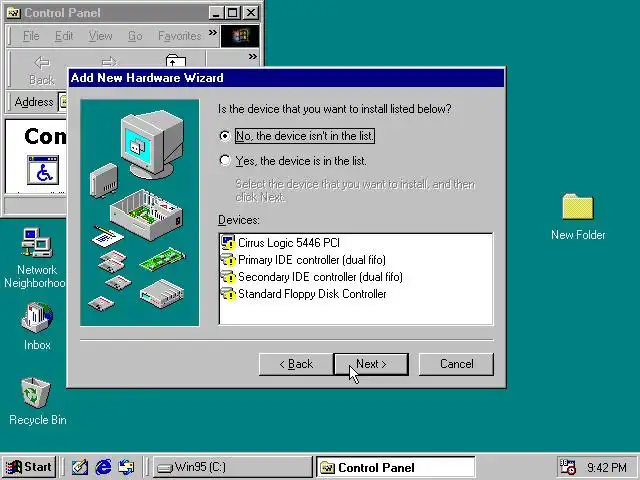This screenshot has height=480, width=640.
Task: Expand hidden menu items chevron in Control Panel
Action: (213, 33)
